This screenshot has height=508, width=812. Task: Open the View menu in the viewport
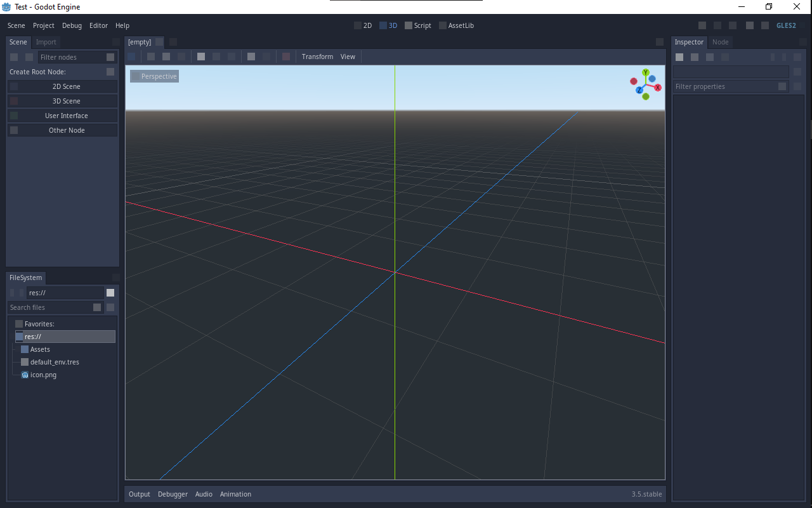[348, 57]
